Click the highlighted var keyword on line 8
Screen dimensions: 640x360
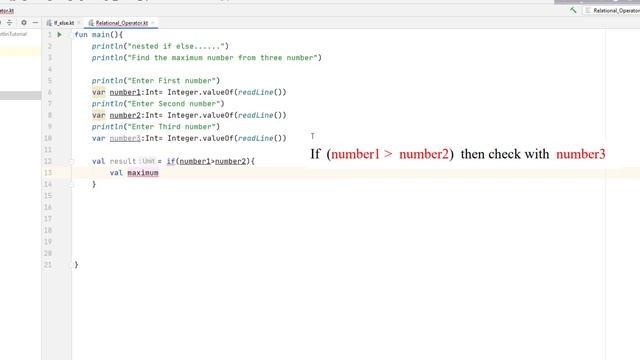click(x=98, y=115)
